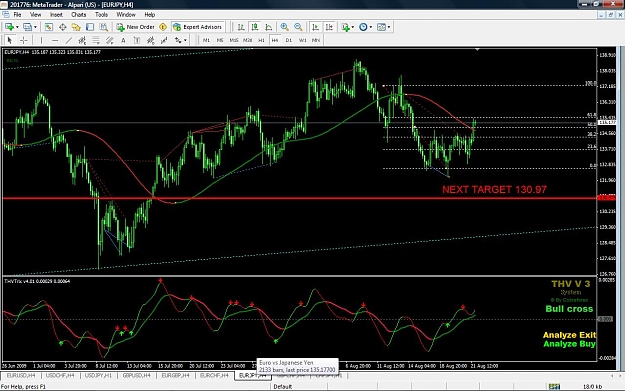Open the arrows objects dropdown
The height and width of the screenshot is (391, 625).
pyautogui.click(x=180, y=40)
